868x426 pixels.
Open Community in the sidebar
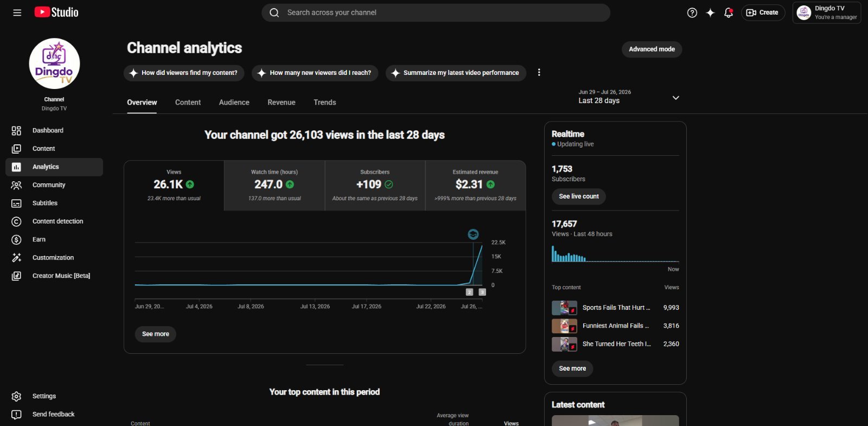coord(54,185)
